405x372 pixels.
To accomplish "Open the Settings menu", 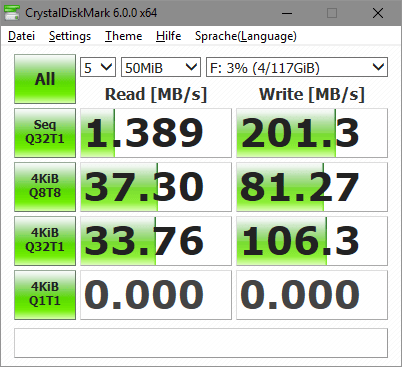I will tap(70, 36).
